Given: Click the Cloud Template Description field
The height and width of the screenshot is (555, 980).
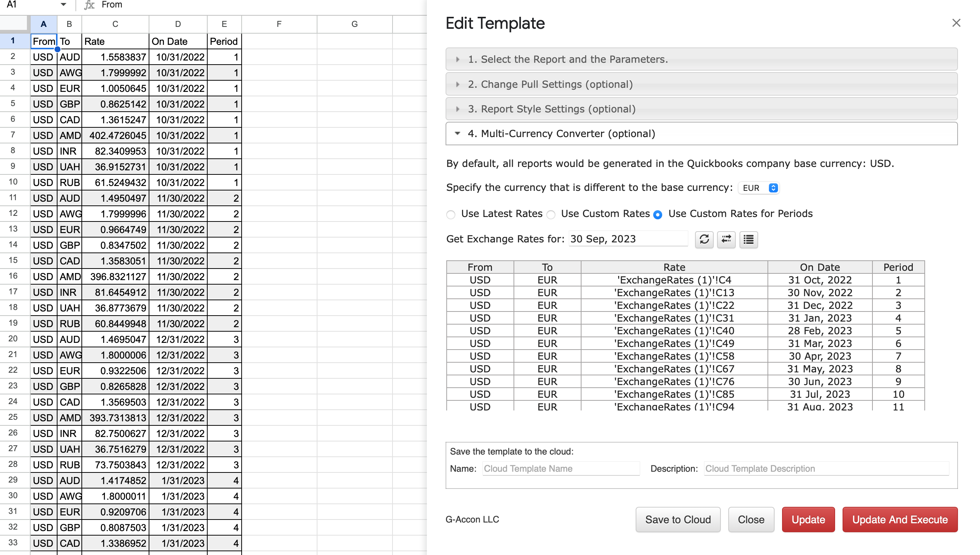Looking at the screenshot, I should (x=827, y=468).
